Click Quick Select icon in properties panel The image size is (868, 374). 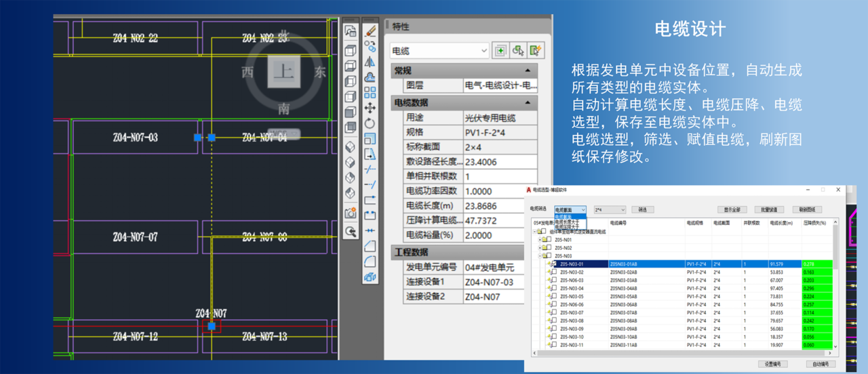[536, 51]
